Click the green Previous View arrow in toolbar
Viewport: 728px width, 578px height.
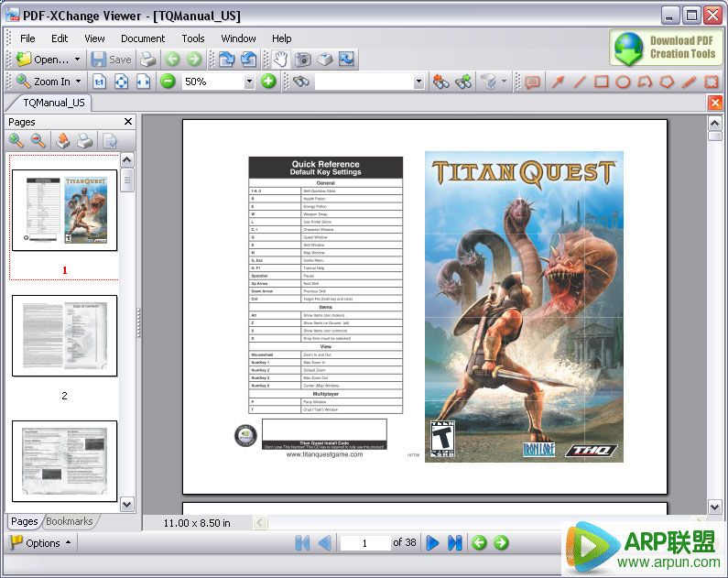tap(172, 60)
